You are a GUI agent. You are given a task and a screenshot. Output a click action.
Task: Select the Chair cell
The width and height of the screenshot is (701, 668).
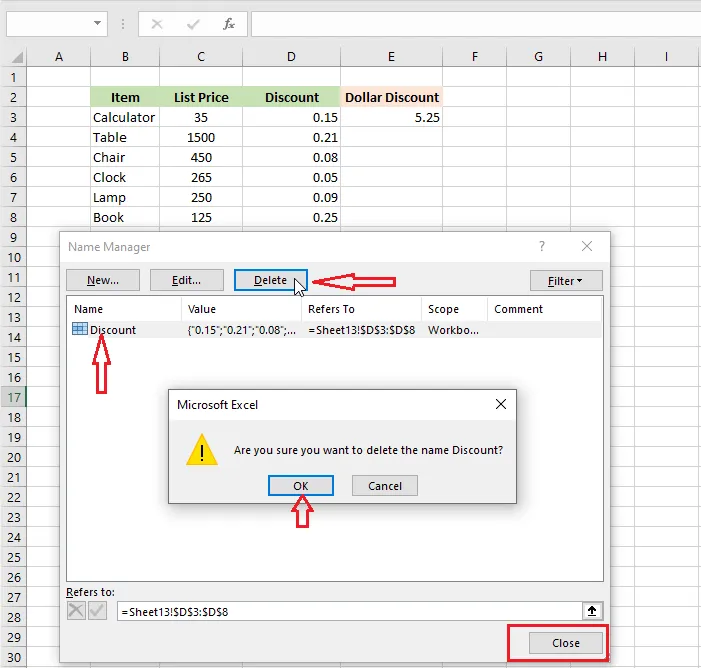coord(125,157)
